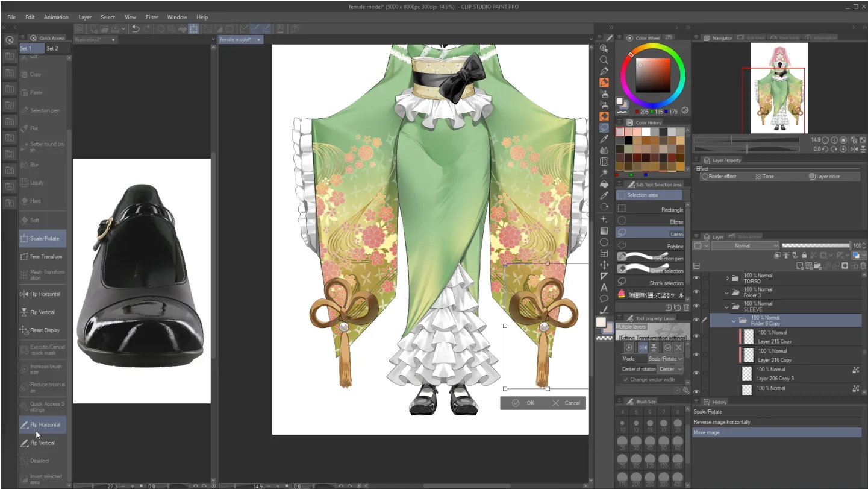
Task: Click the Navigator preview thumbnail
Action: 779,88
